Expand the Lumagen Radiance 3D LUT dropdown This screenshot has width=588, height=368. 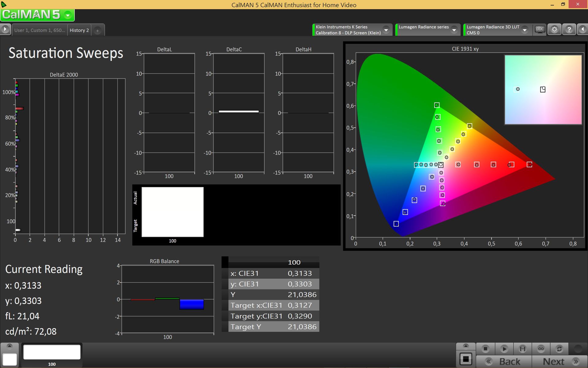coord(525,30)
